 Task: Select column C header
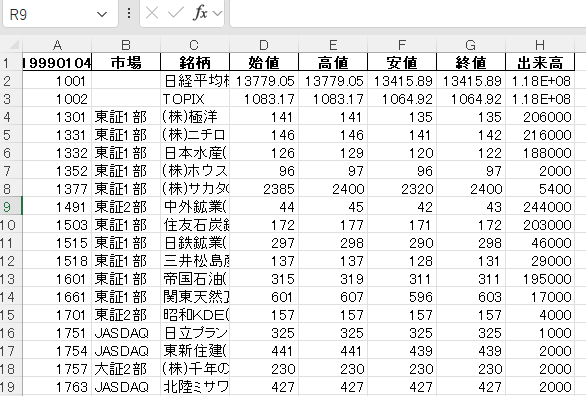coord(195,45)
